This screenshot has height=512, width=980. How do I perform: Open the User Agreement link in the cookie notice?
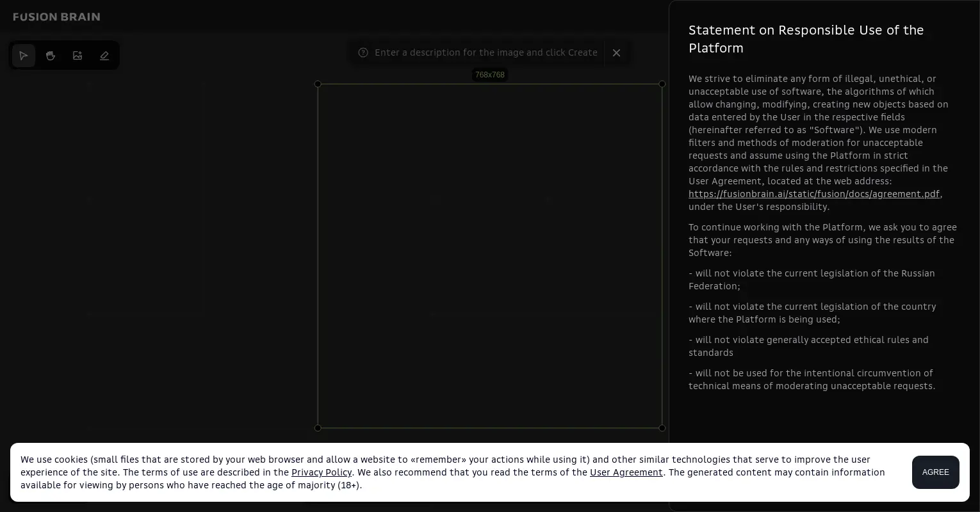click(x=626, y=472)
